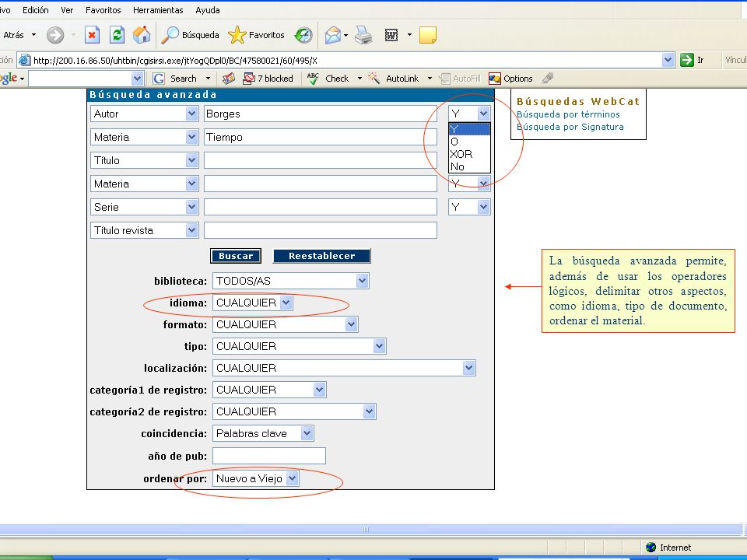Run the spell Check toolbar button
Viewport: 747px width, 560px height.
(328, 79)
